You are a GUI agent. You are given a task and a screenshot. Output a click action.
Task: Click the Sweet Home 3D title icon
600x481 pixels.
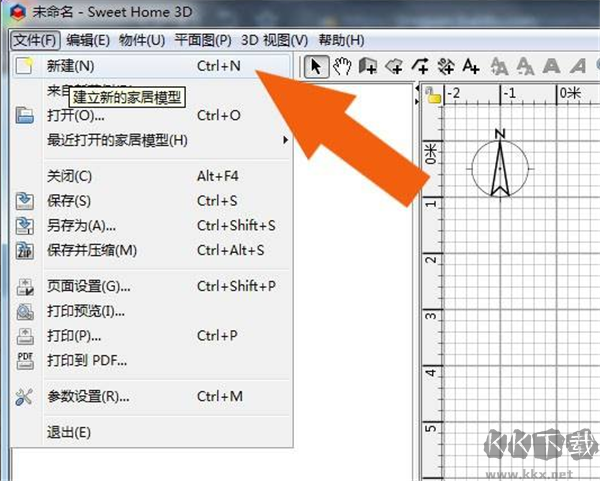(18, 12)
